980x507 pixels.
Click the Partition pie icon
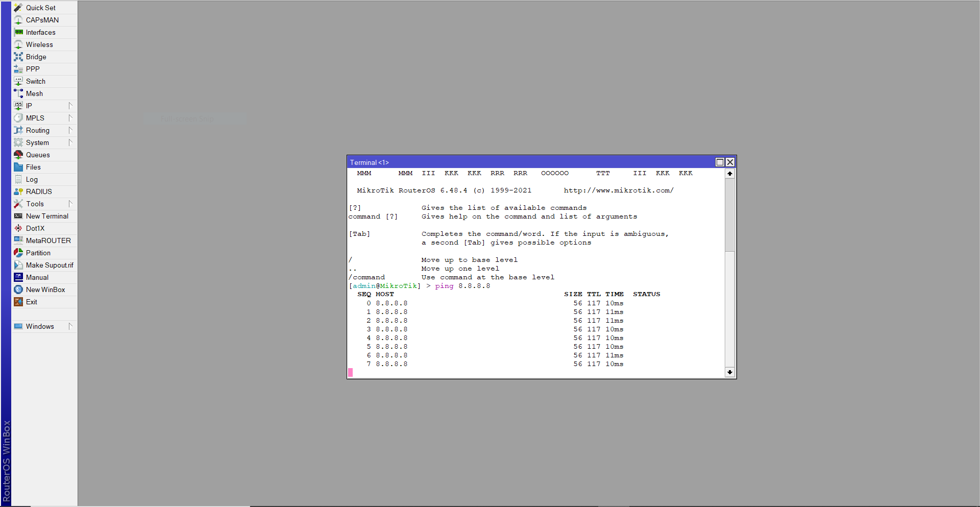18,253
